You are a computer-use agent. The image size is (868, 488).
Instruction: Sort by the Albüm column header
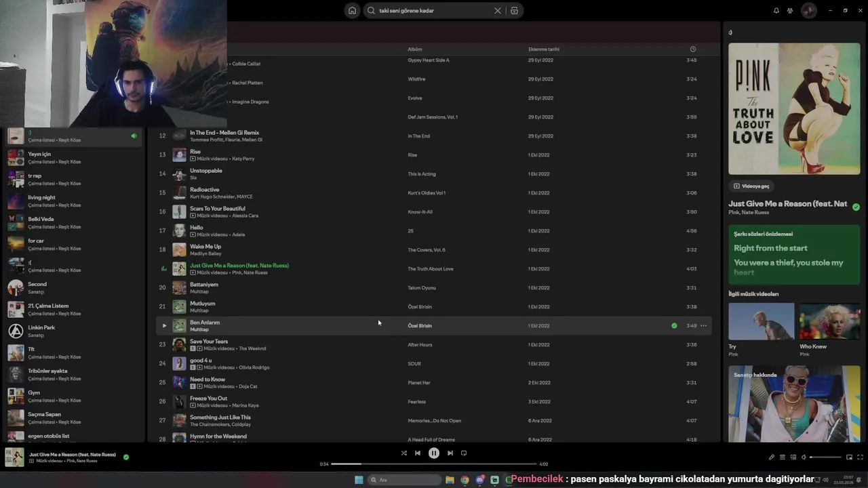coord(415,49)
